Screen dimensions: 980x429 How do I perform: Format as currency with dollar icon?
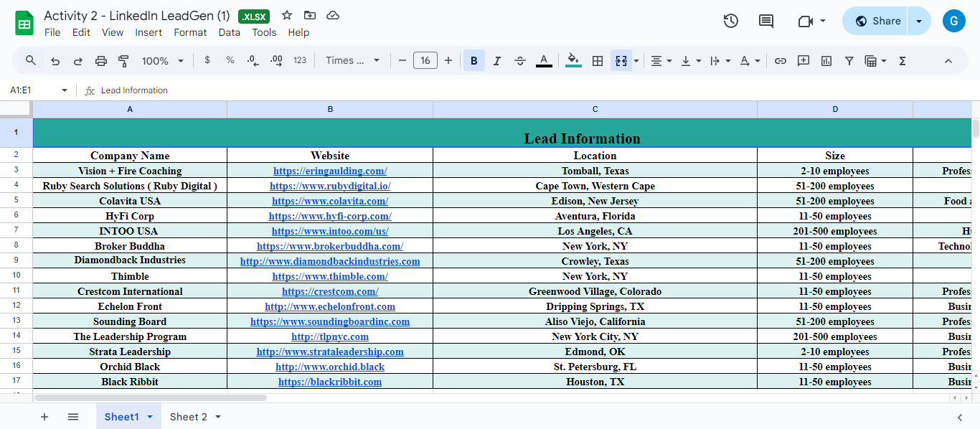207,61
